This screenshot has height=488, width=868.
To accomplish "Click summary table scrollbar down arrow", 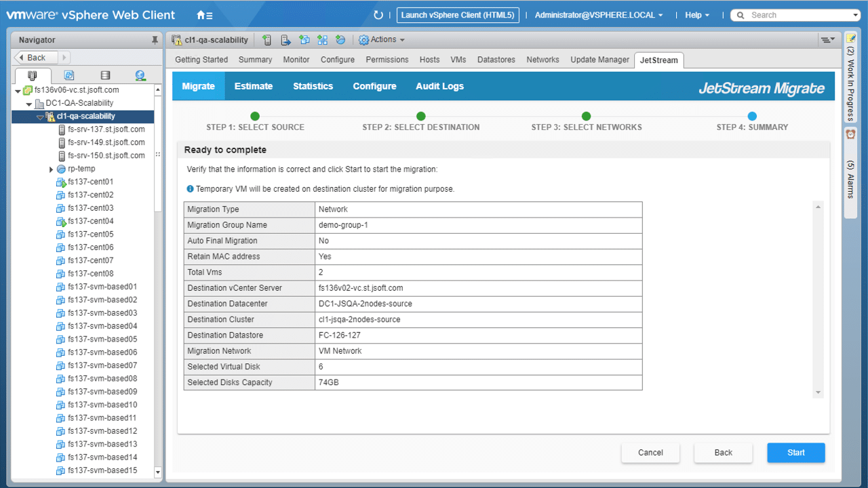I will pos(818,392).
